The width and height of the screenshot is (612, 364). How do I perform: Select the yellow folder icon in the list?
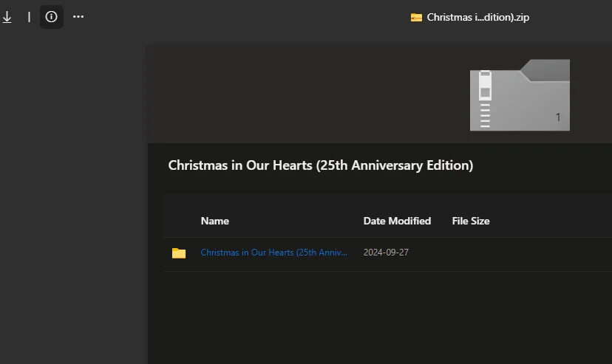[179, 253]
